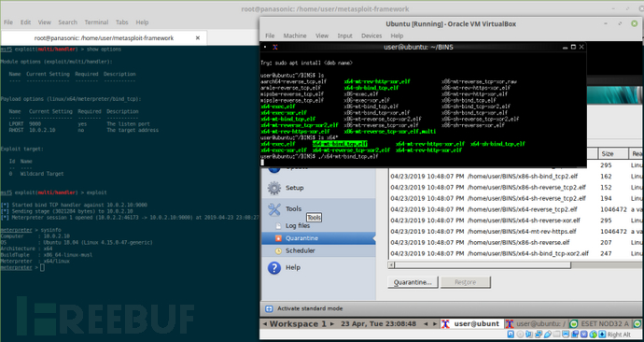
Task: Click Activate standard mode link
Action: pos(310,308)
